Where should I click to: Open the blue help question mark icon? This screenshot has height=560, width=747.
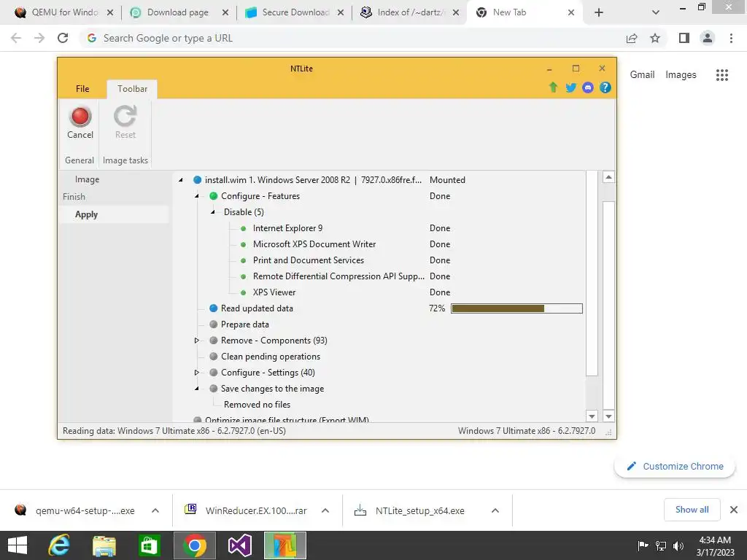(x=605, y=87)
